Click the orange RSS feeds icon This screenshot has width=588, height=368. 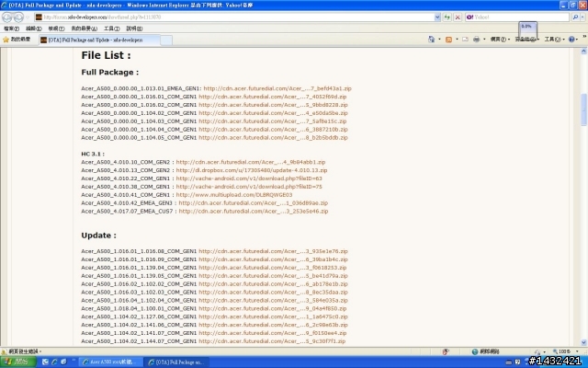click(x=448, y=39)
